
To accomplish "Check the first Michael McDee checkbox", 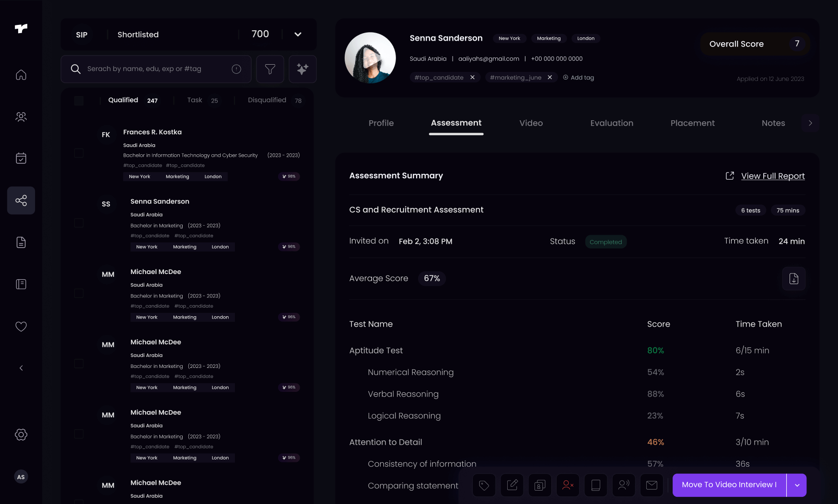I will click(x=79, y=293).
